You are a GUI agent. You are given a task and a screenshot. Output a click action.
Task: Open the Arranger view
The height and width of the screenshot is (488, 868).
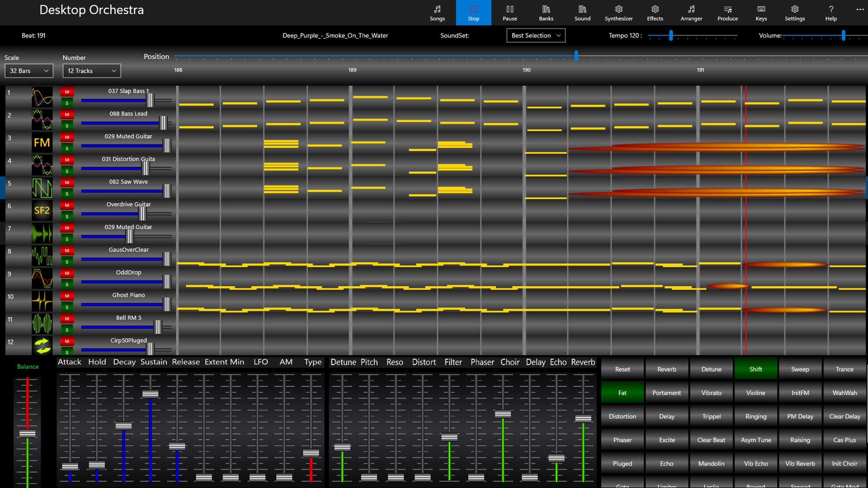(691, 13)
